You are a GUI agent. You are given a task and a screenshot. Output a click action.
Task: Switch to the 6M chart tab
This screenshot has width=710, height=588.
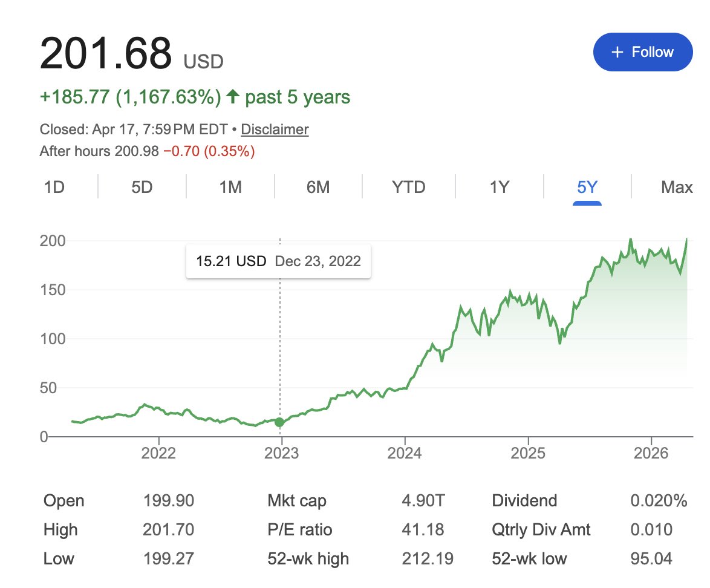pos(318,188)
